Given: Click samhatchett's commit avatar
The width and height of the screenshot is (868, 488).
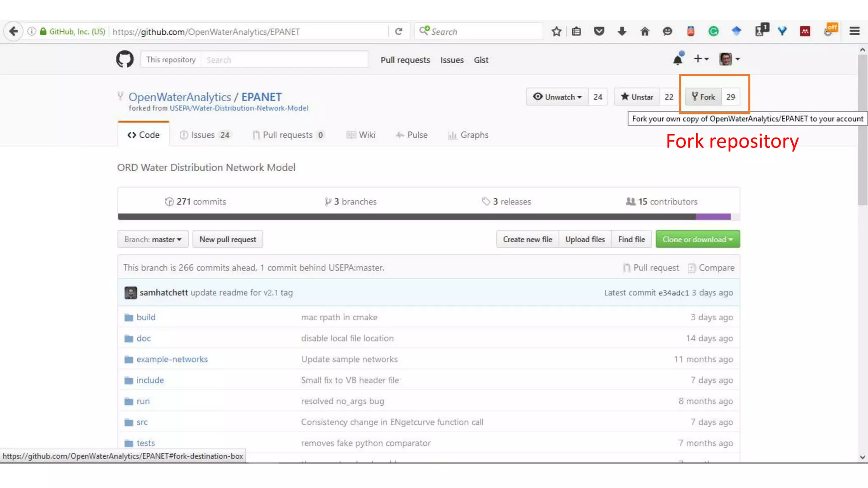Looking at the screenshot, I should pyautogui.click(x=131, y=293).
